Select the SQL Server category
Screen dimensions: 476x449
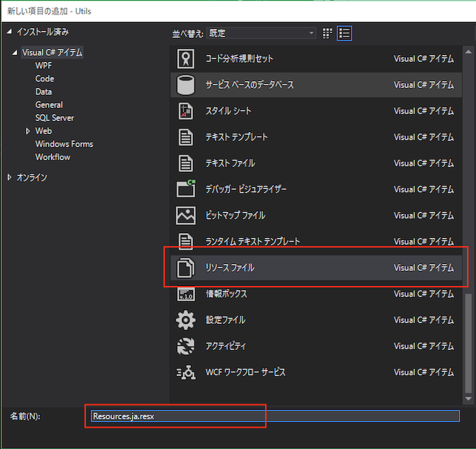click(x=55, y=118)
